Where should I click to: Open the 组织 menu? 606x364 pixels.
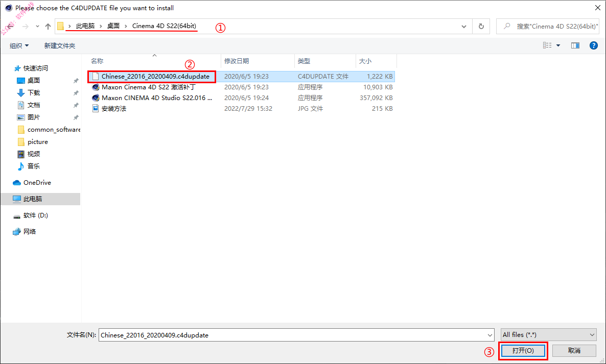(19, 45)
